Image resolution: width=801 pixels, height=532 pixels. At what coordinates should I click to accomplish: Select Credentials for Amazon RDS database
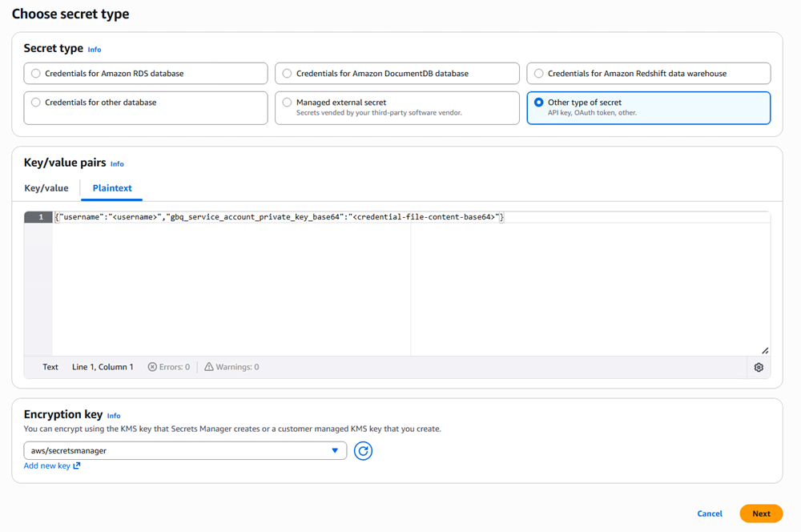click(36, 74)
